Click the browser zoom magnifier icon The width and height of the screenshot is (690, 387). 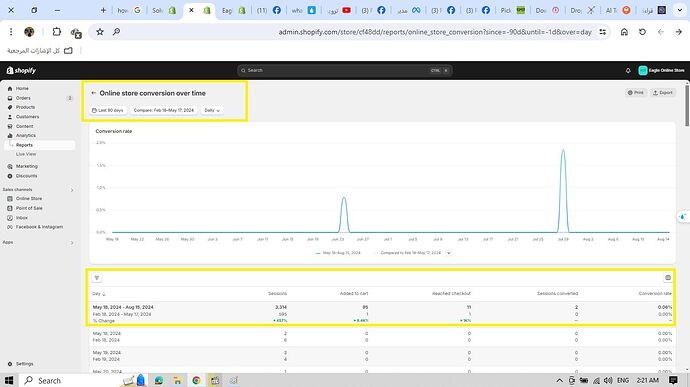(x=116, y=32)
